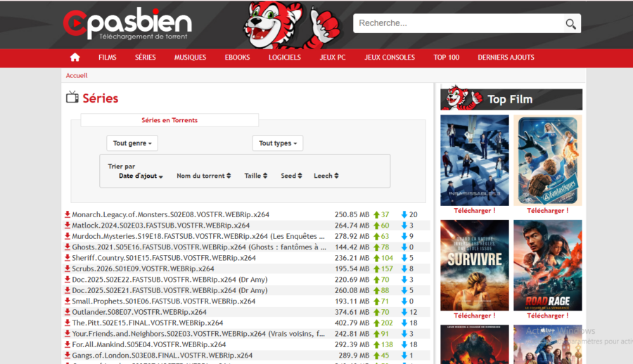Follow the Accueil breadcrumb link

coord(77,76)
